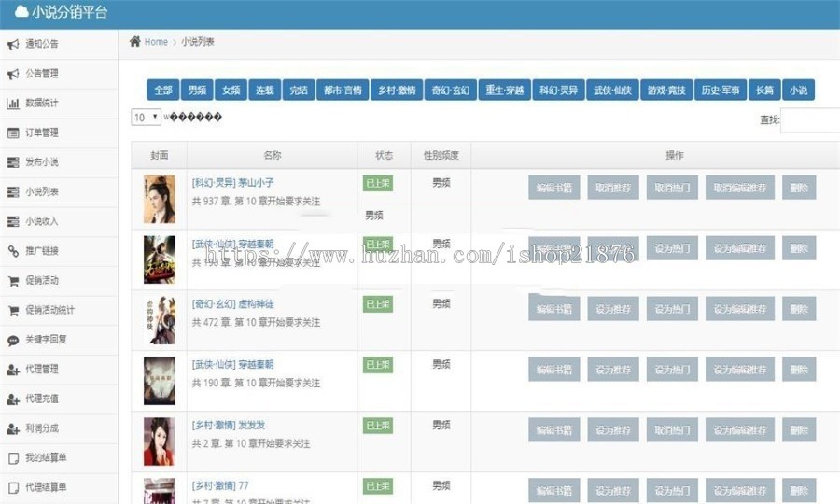Image resolution: width=840 pixels, height=504 pixels.
Task: Click the 发发发 cover thumbnail
Action: coord(159,441)
